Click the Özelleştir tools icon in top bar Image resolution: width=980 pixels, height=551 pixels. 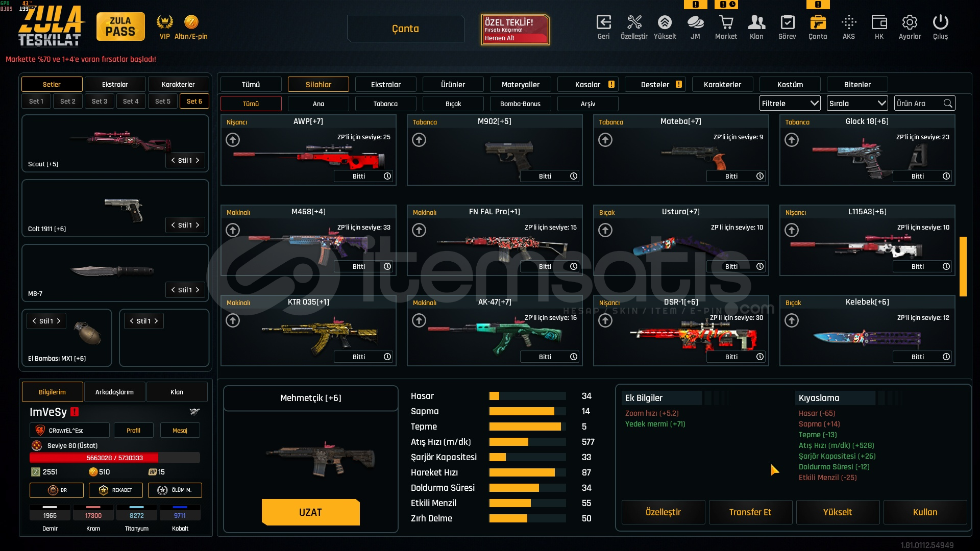[634, 23]
